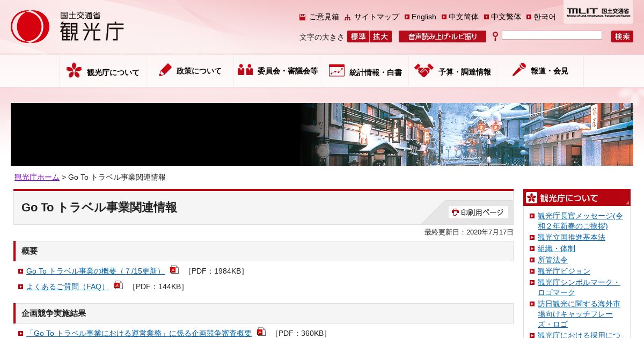Open sidebar link 組織・体制
The height and width of the screenshot is (338, 644).
point(557,248)
